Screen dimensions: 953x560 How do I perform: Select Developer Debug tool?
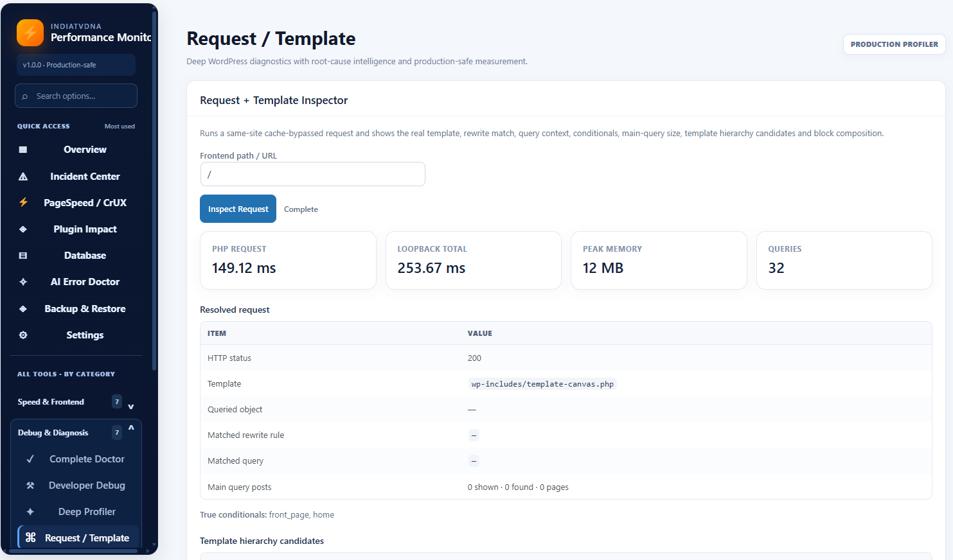click(x=79, y=486)
